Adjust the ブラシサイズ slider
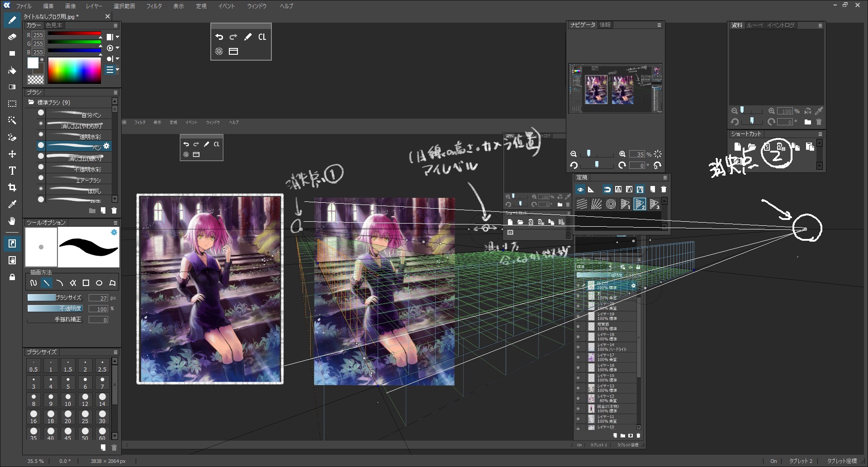This screenshot has height=467, width=868. click(55, 297)
